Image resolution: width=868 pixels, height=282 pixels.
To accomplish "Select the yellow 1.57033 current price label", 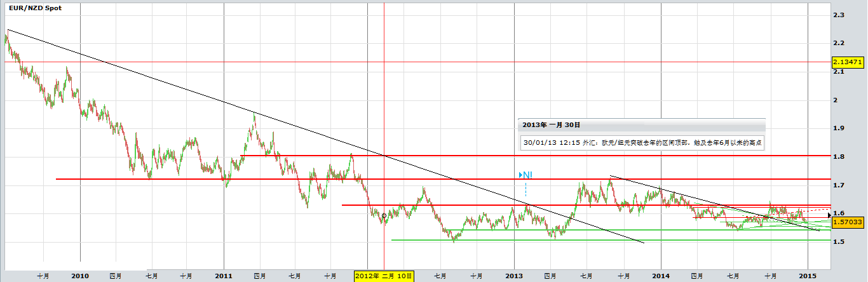I will (x=848, y=223).
